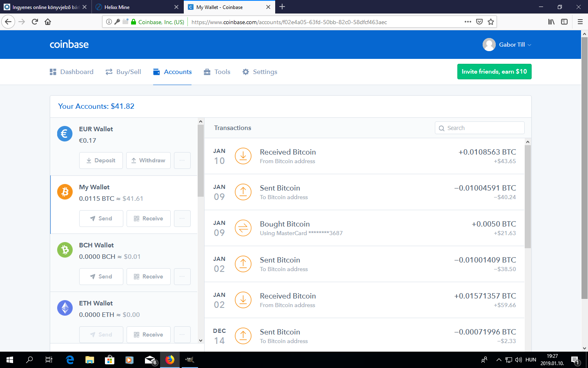Open more options for EUR Wallet

point(182,160)
